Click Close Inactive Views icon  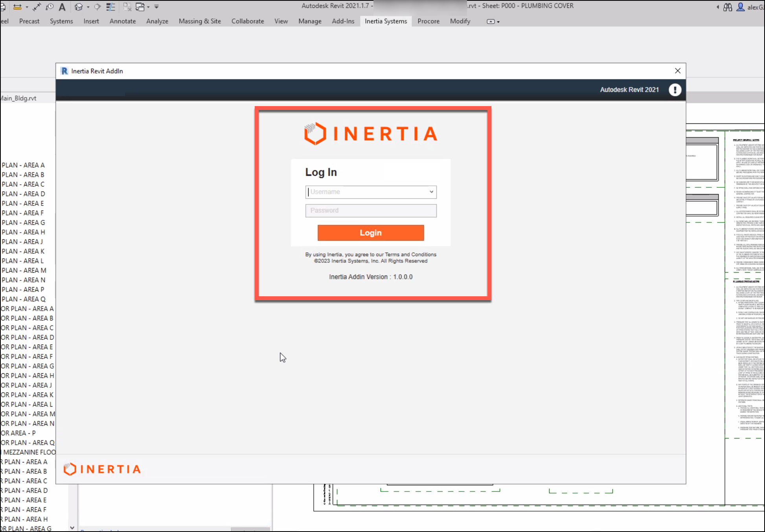click(127, 7)
